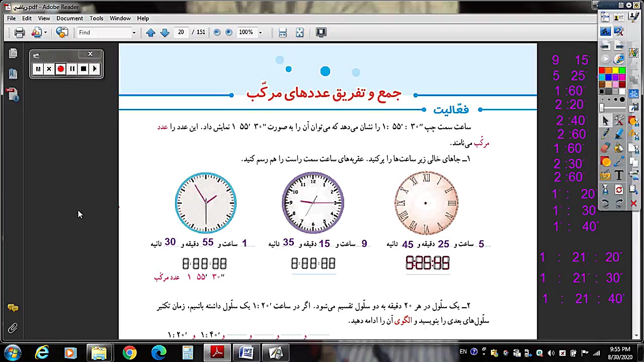
Task: Toggle the M button on recorder
Action: click(x=38, y=69)
